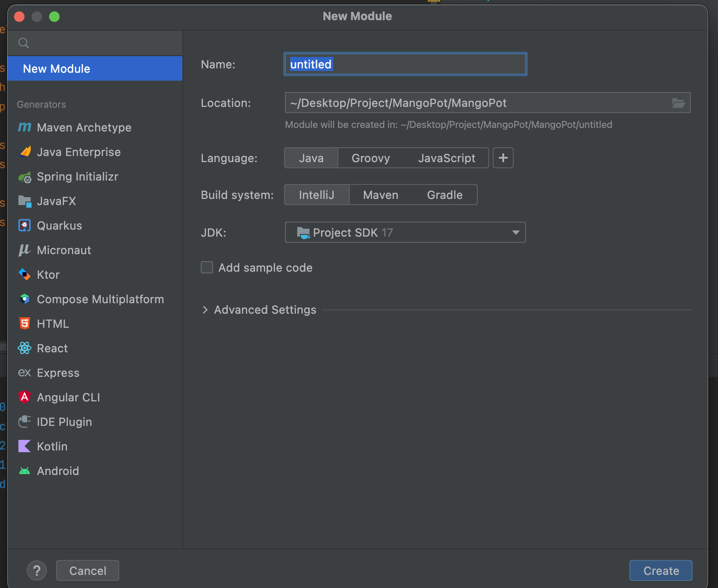Image resolution: width=718 pixels, height=588 pixels.
Task: Click the Project SDK folder icon
Action: click(303, 233)
